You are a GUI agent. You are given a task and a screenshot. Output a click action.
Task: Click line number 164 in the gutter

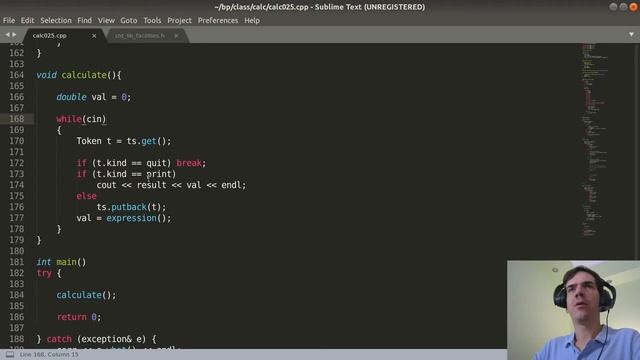[16, 75]
